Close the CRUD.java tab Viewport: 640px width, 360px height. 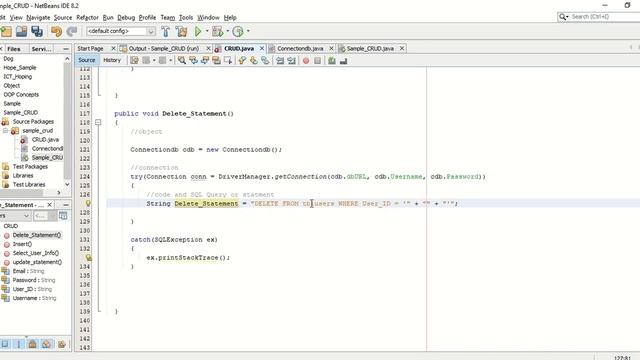[x=262, y=48]
